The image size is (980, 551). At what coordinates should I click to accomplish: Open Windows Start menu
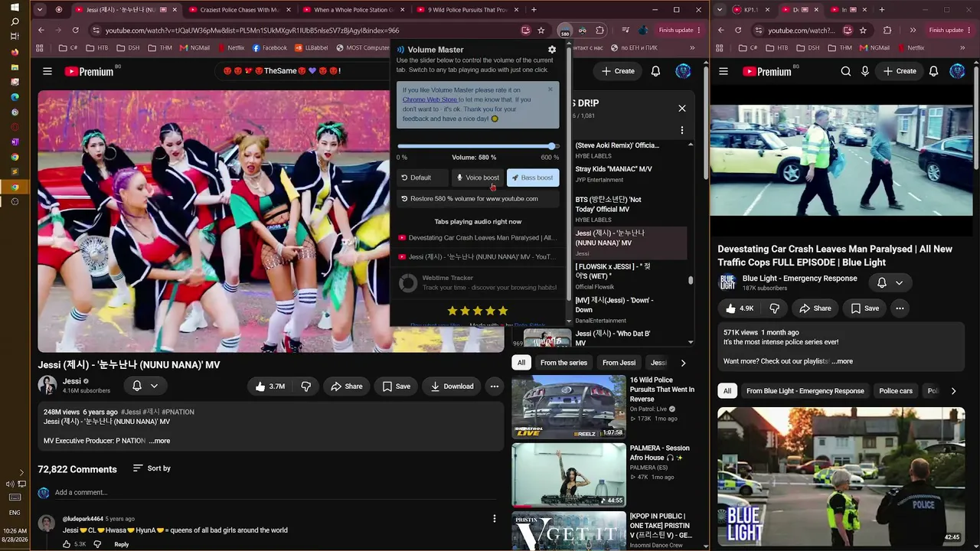point(15,7)
